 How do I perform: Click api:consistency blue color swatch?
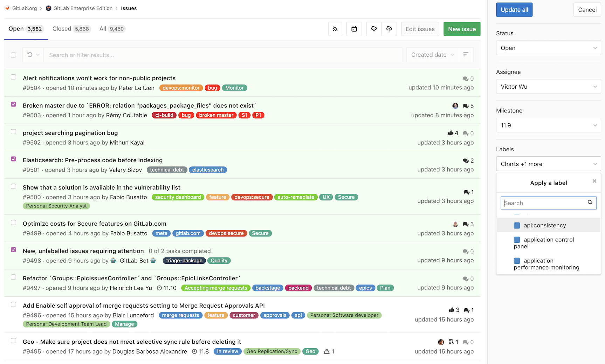517,225
